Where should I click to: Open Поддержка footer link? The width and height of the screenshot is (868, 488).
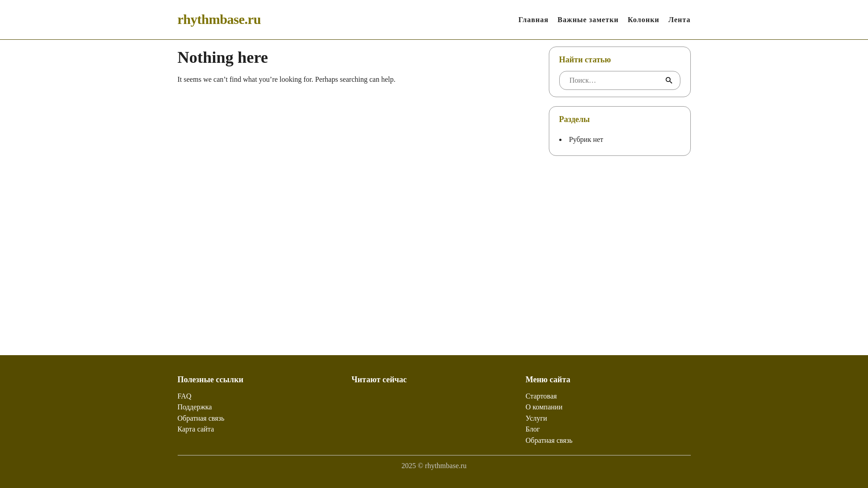pyautogui.click(x=194, y=407)
